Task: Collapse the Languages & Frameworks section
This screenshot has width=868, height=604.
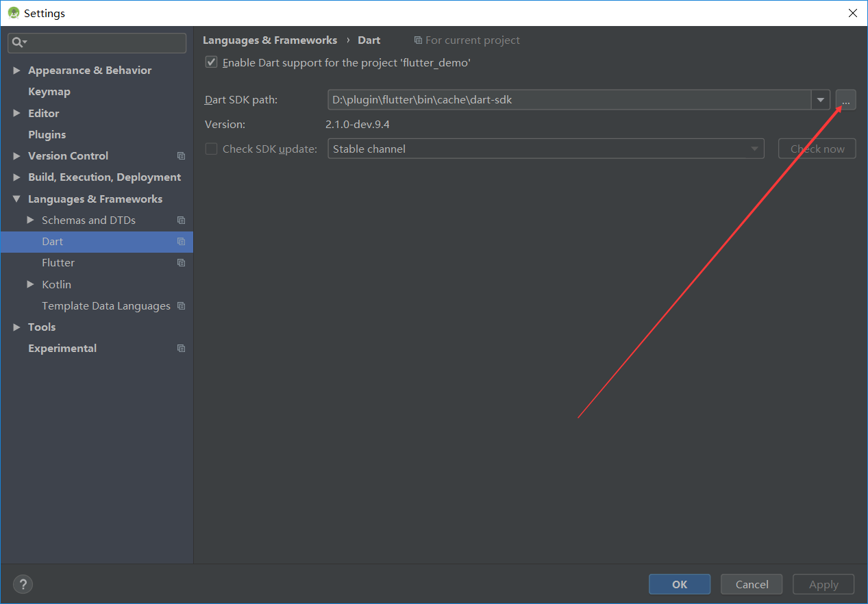Action: (x=16, y=199)
